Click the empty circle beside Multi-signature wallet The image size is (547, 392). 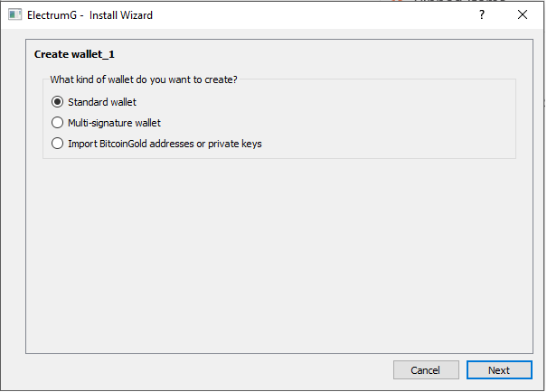pyautogui.click(x=58, y=123)
